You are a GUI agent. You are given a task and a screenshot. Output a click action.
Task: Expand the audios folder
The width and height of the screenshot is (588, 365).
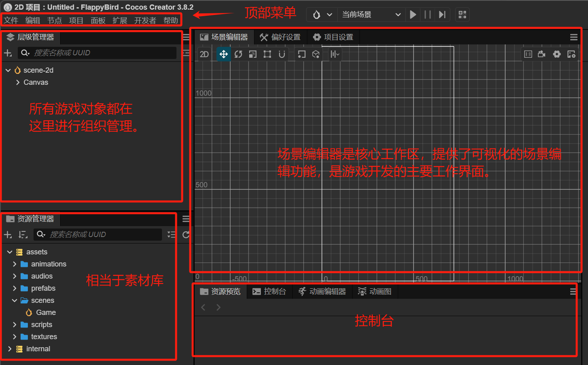(15, 276)
